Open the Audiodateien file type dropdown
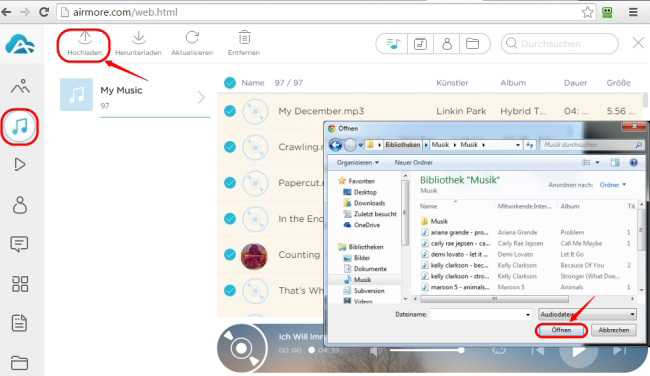The image size is (650, 376). point(587,314)
